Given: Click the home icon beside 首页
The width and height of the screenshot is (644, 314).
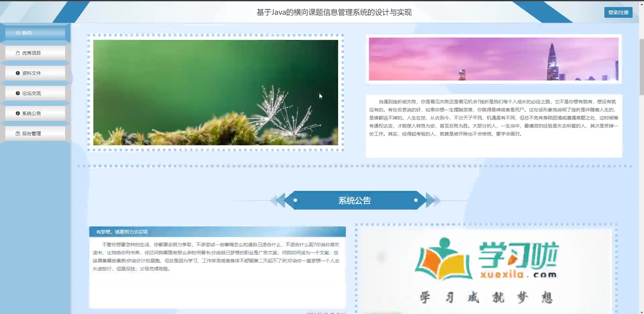Looking at the screenshot, I should point(18,33).
